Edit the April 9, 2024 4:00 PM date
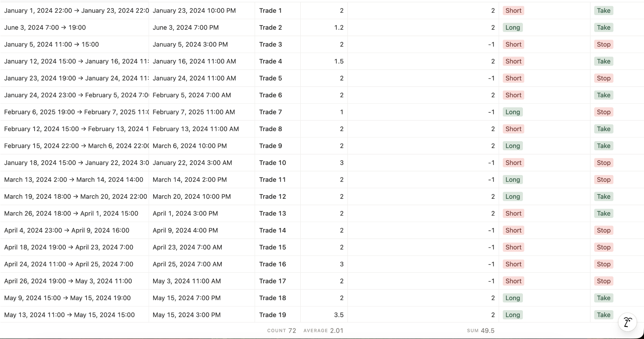Viewport: 644px width, 339px height. coord(185,230)
